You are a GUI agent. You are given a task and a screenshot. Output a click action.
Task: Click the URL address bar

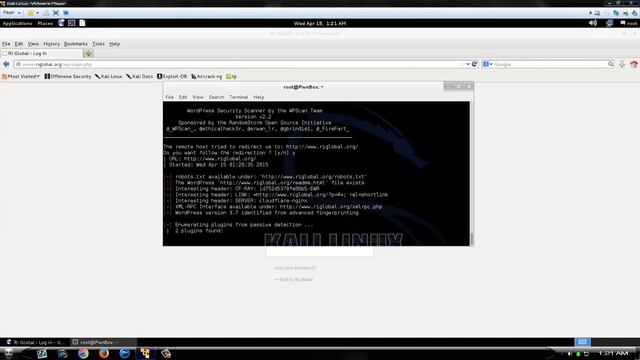tap(241, 64)
